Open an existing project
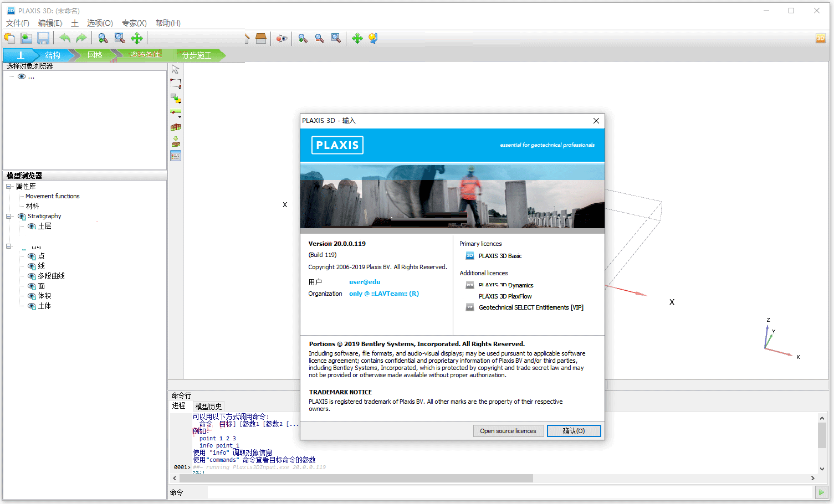This screenshot has height=504, width=834. click(26, 38)
